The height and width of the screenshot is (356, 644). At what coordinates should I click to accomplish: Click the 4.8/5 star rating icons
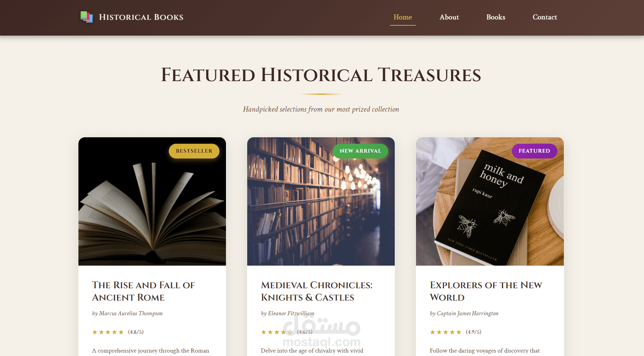tap(108, 332)
